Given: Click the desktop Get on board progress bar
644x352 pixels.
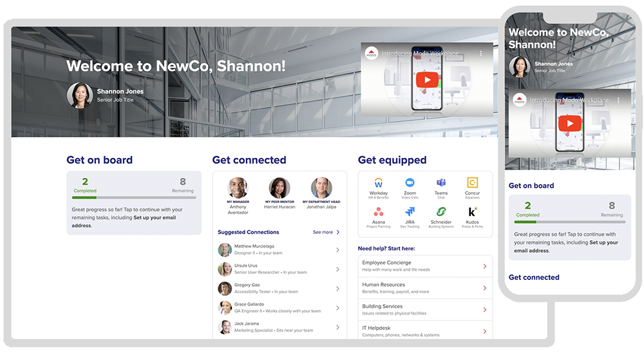Looking at the screenshot, I should click(x=133, y=197).
